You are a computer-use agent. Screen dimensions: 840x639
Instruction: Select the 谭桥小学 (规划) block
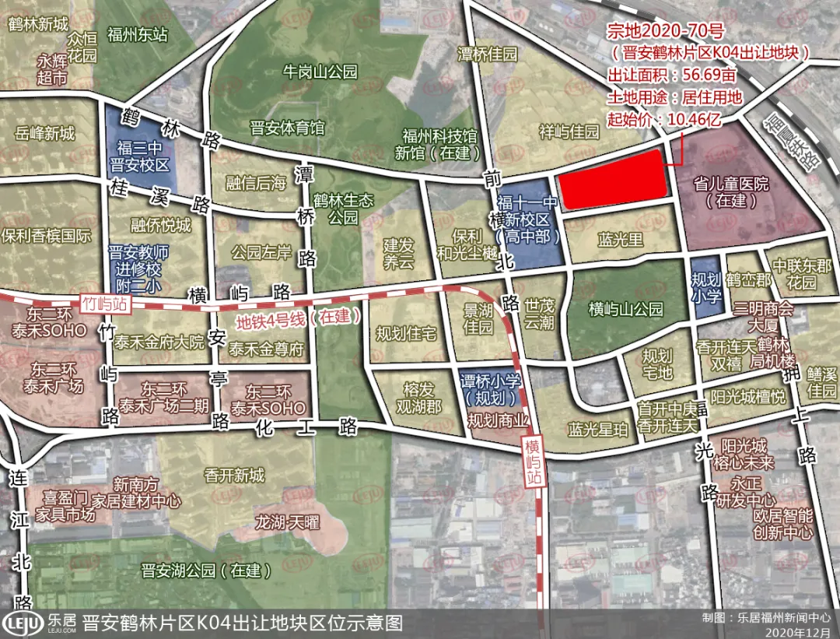(x=491, y=390)
